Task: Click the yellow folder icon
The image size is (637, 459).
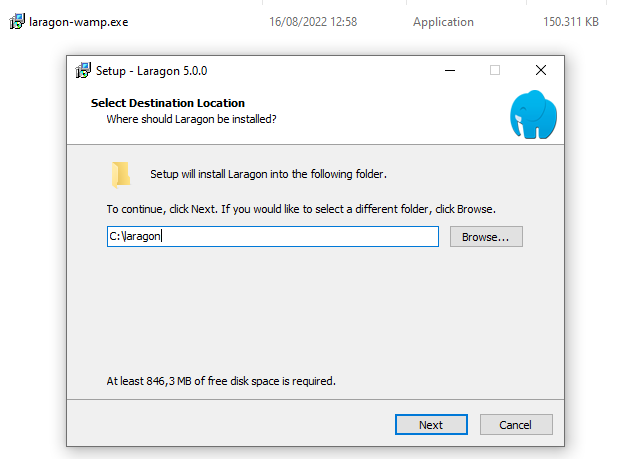Action: (121, 175)
